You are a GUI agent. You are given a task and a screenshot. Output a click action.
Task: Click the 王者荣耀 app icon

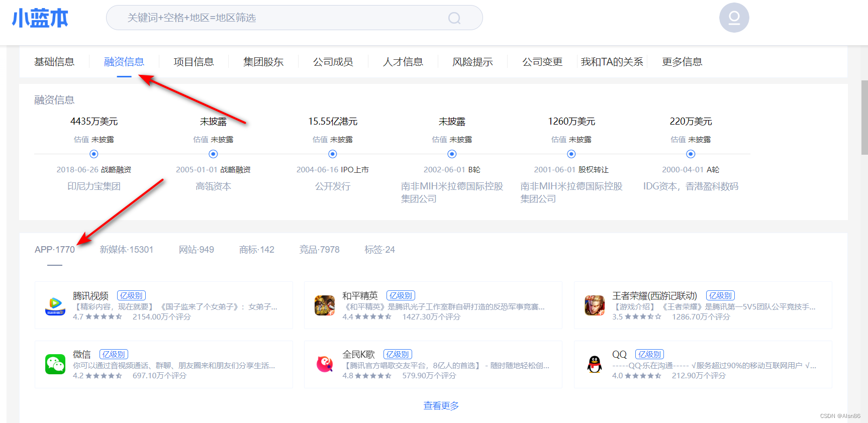(x=595, y=305)
